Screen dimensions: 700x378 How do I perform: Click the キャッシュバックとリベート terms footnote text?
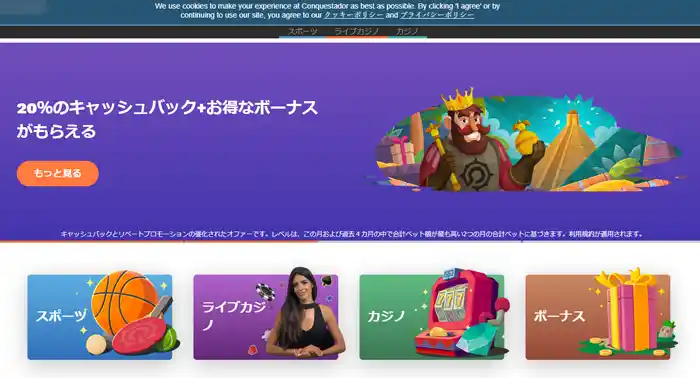click(x=351, y=234)
